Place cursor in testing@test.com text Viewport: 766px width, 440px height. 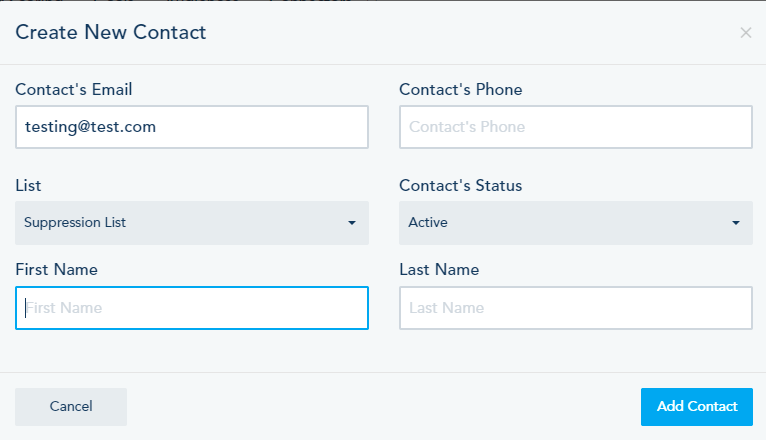90,127
